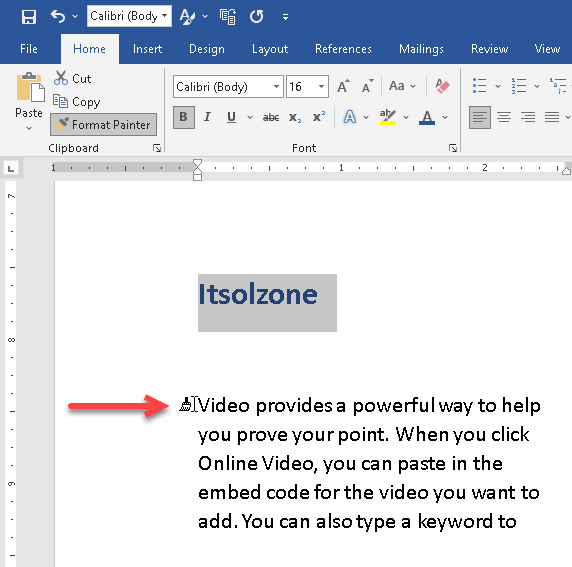The image size is (572, 567).
Task: Open Text Effects dropdown arrow
Action: point(366,117)
